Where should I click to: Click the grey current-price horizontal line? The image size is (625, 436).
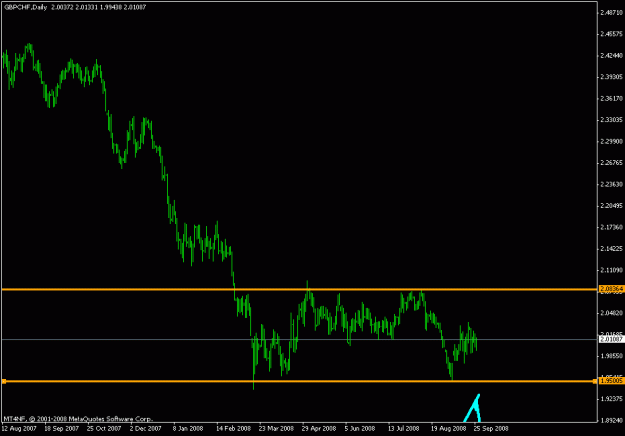coord(300,340)
